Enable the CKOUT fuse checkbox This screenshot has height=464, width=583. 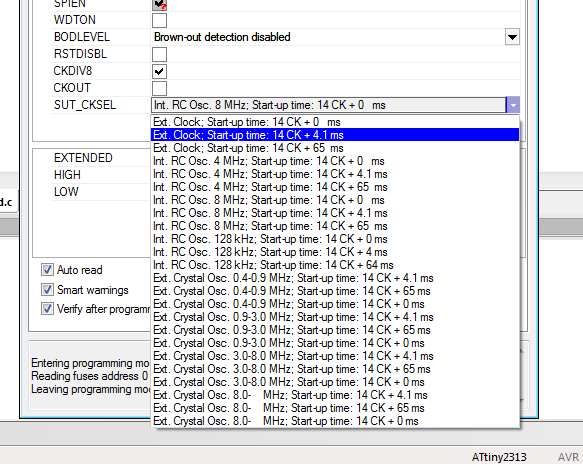point(159,88)
